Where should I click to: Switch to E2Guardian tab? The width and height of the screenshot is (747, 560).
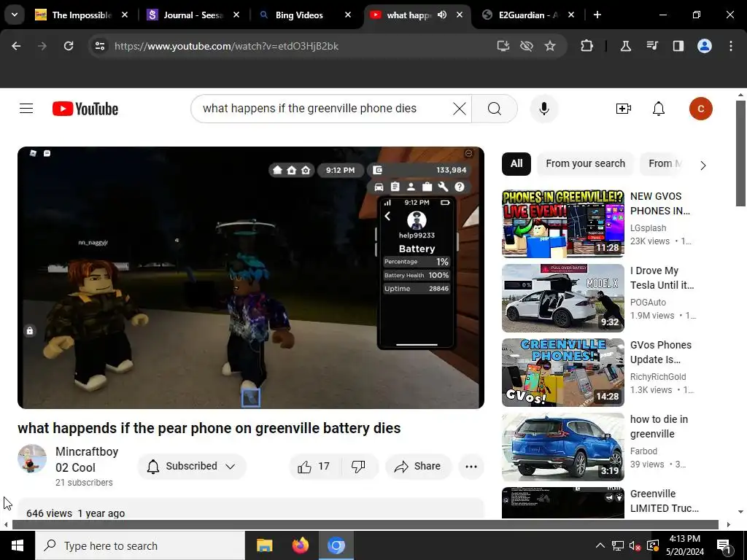[528, 15]
